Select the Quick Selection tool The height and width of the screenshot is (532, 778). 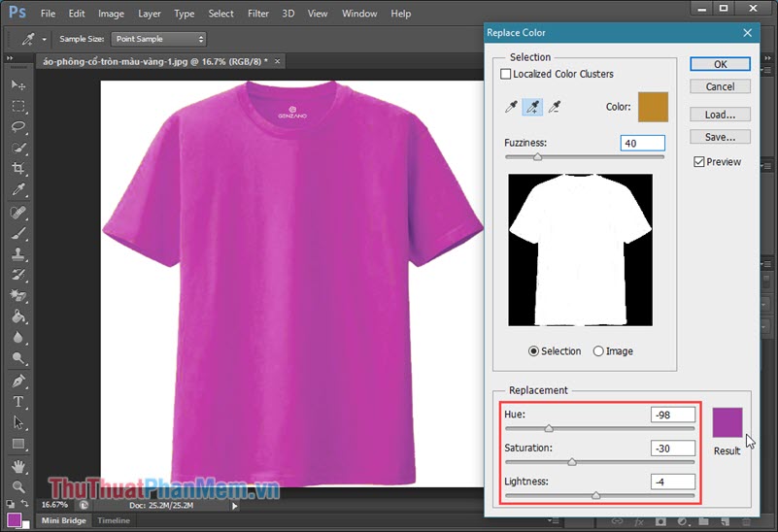17,148
